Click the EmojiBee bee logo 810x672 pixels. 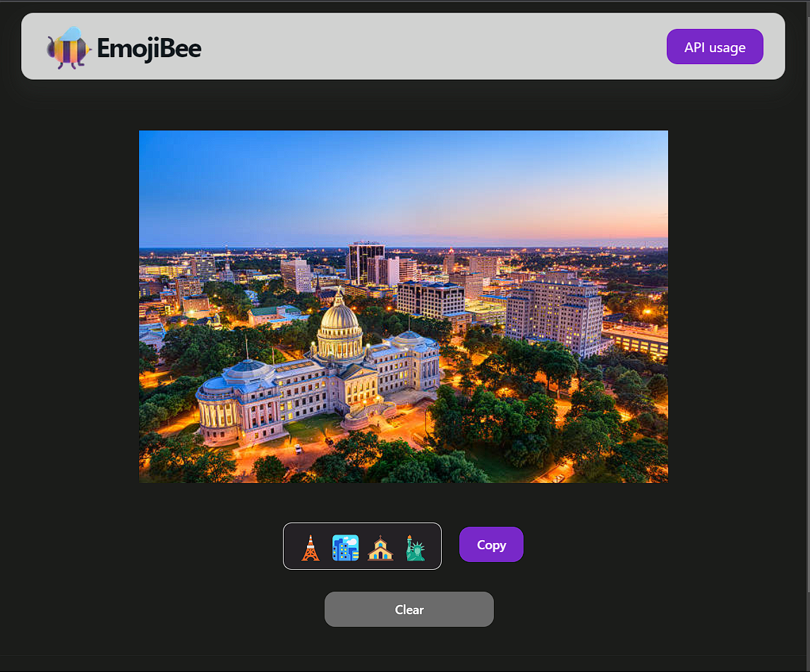[x=68, y=49]
